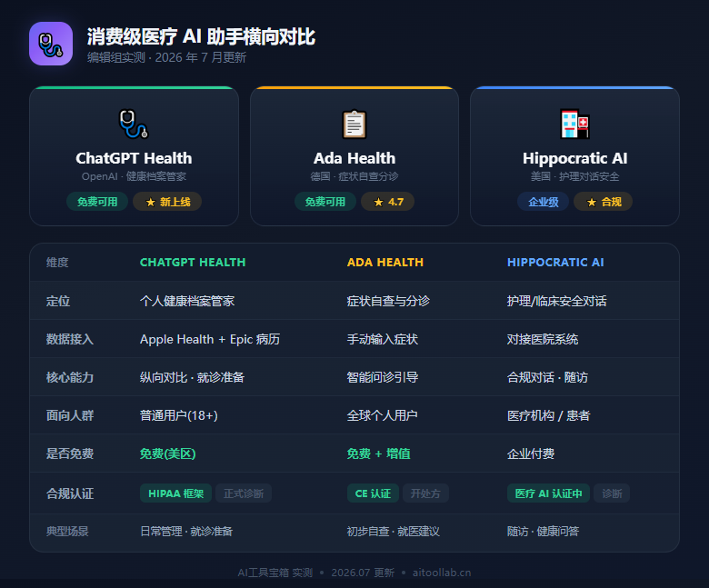Select the ChatGPT Health card title
This screenshot has height=588, width=709.
coord(134,158)
